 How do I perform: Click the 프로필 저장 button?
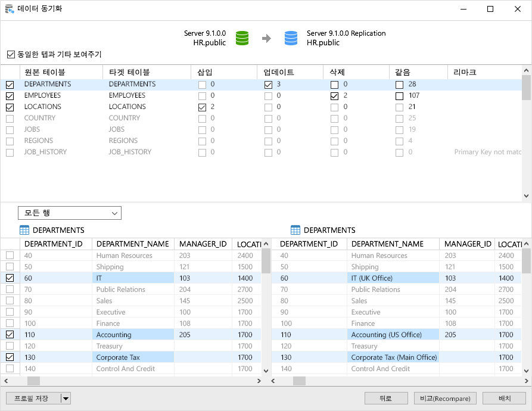pos(33,398)
